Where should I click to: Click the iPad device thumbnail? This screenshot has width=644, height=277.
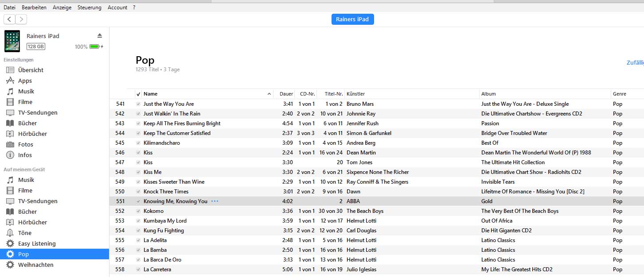12,41
